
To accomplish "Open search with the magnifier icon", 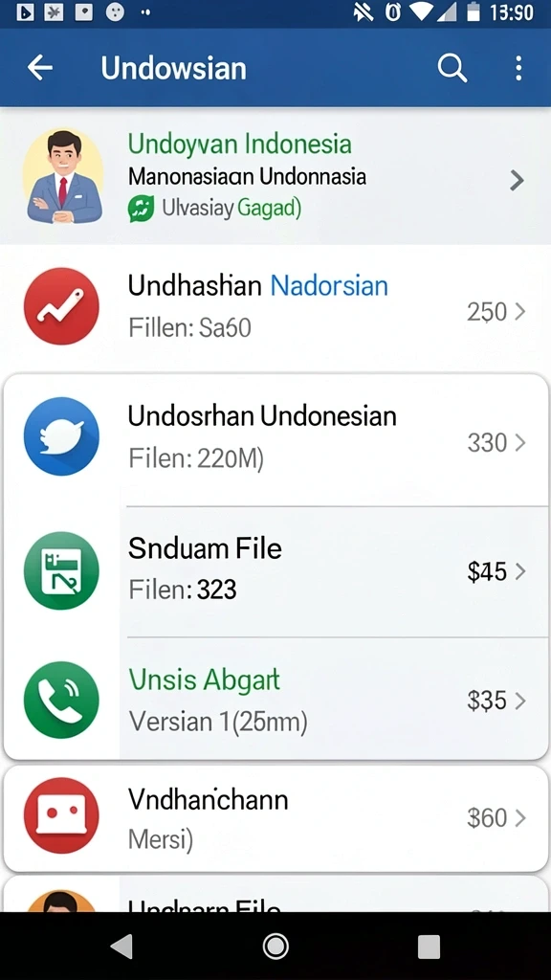I will [452, 68].
